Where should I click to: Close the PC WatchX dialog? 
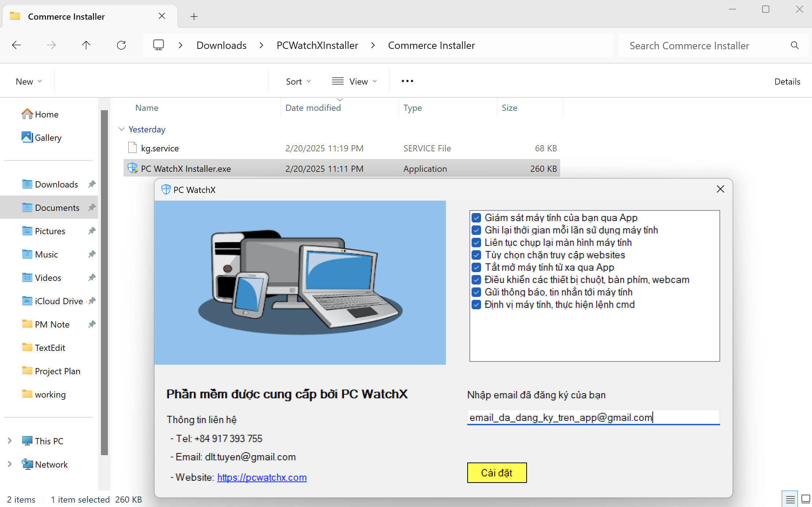720,189
